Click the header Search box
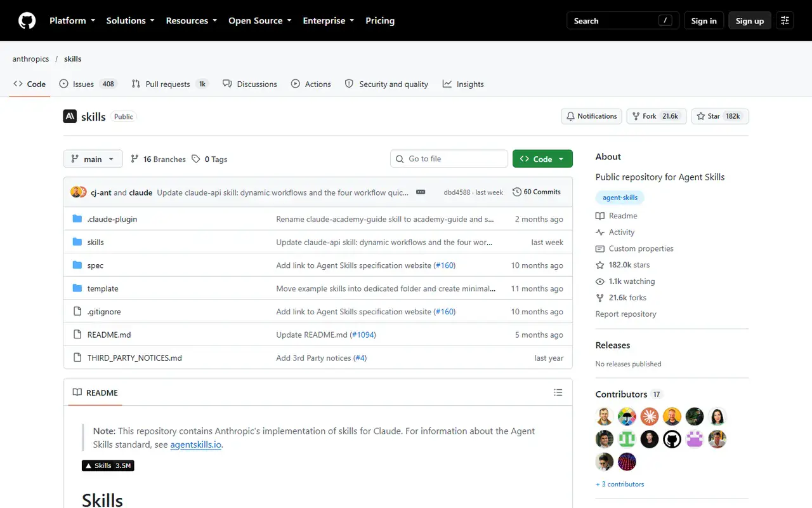Image resolution: width=812 pixels, height=508 pixels. click(623, 21)
